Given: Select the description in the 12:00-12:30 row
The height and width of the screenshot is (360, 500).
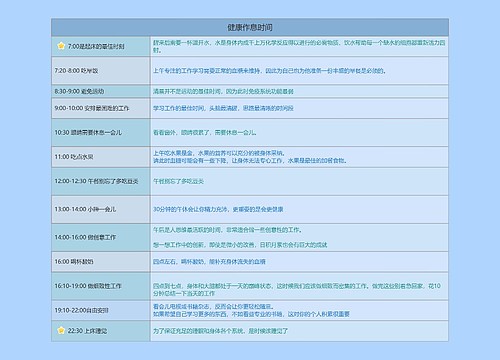Looking at the screenshot, I should (x=178, y=181).
